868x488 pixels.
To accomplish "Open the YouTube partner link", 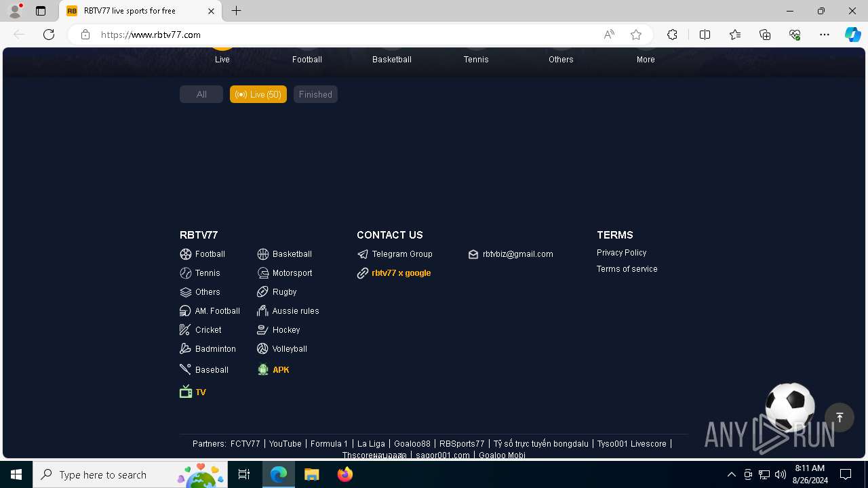I will [285, 444].
